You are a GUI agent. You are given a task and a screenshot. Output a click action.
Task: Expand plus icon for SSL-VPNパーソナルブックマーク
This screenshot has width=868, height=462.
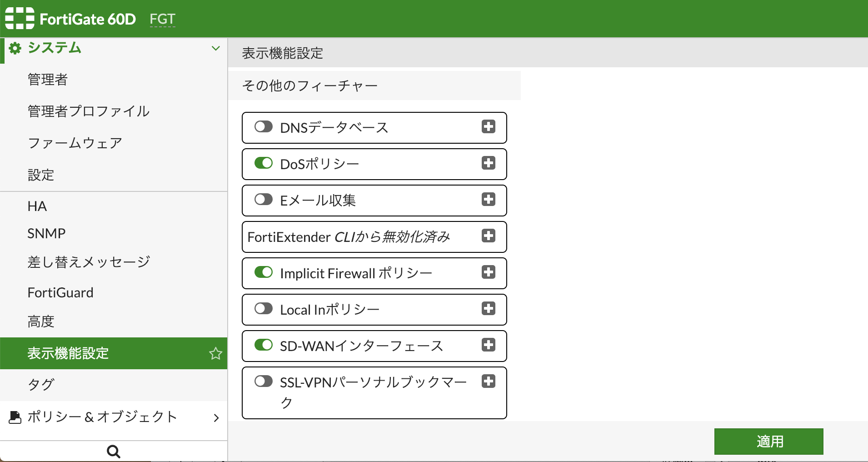tap(489, 381)
